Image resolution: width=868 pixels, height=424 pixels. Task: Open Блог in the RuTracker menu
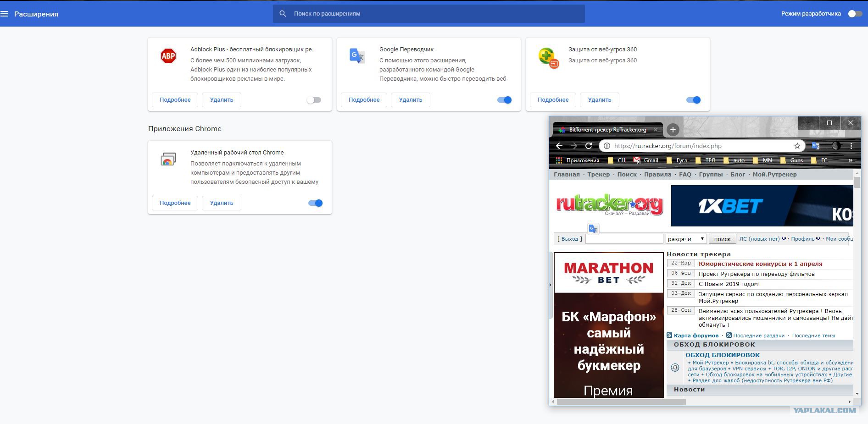click(x=738, y=175)
